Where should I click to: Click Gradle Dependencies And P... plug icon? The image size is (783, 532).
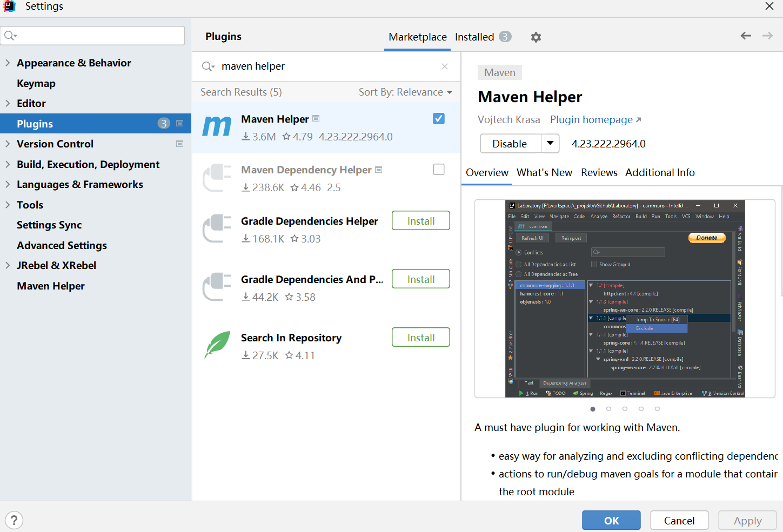217,287
